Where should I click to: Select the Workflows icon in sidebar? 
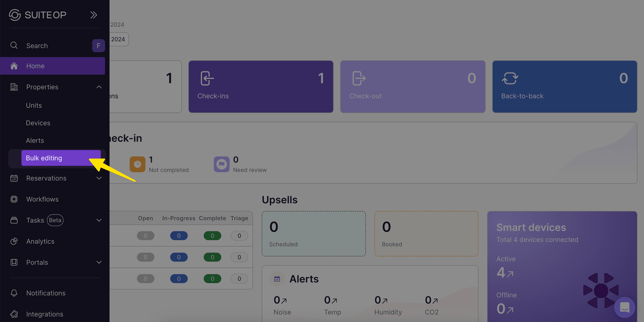click(x=14, y=199)
